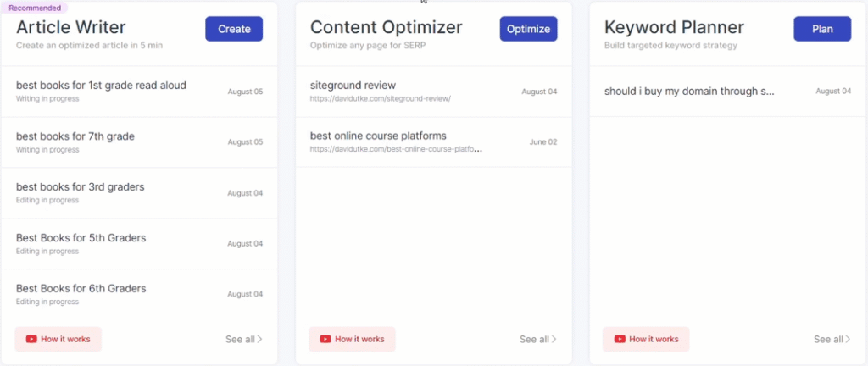Click the Article Writer heading
The height and width of the screenshot is (366, 868).
71,27
